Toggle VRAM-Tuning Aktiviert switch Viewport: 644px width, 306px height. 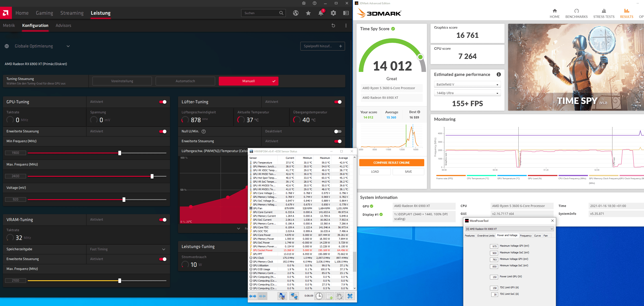163,220
